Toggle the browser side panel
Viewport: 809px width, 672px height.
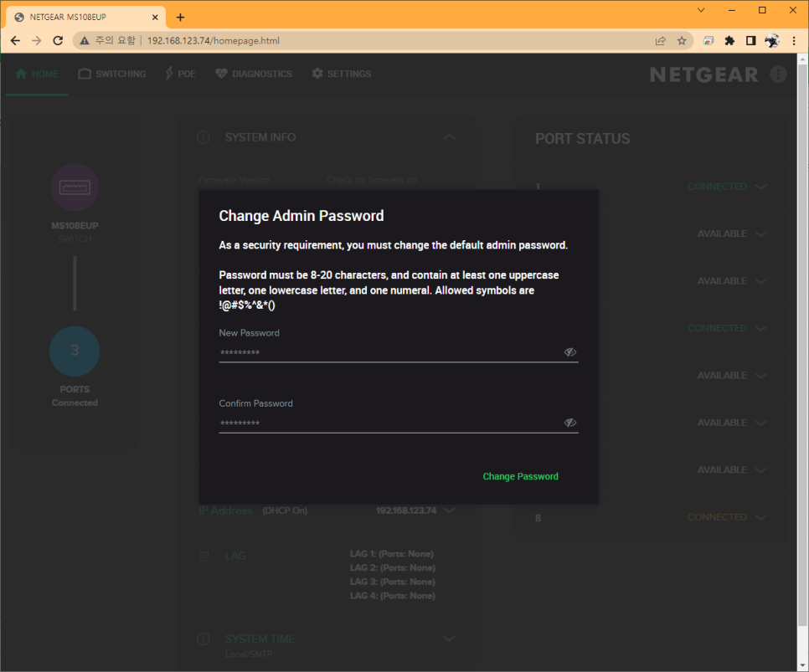(x=750, y=41)
